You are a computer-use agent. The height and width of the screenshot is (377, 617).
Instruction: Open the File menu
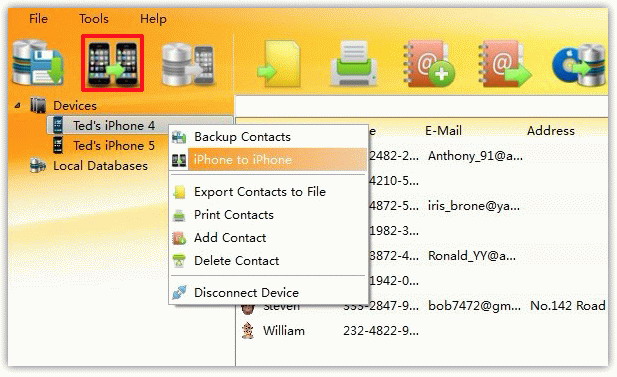click(x=38, y=18)
